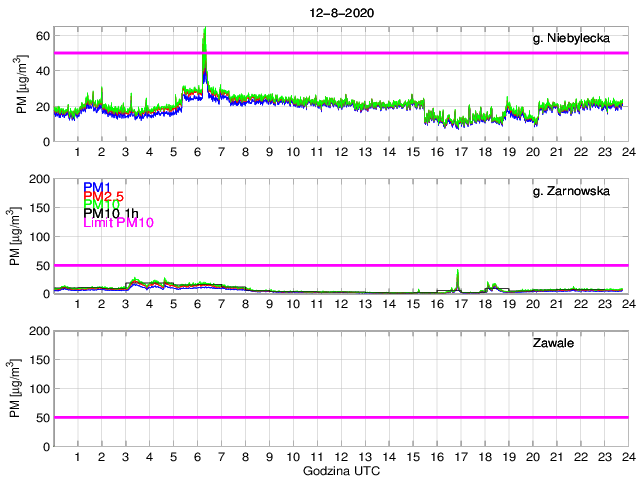Click the blue PM1 legend entry
The height and width of the screenshot is (480, 640).
coord(97,187)
